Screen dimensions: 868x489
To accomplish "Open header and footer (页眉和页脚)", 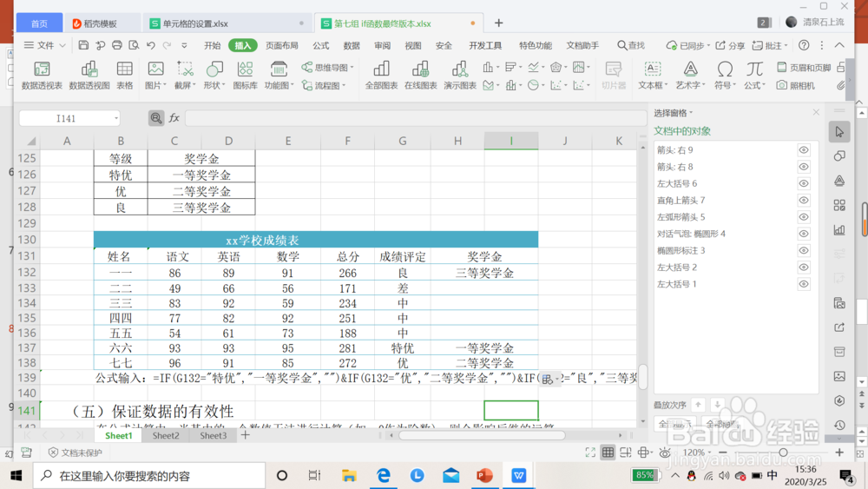I will (804, 68).
